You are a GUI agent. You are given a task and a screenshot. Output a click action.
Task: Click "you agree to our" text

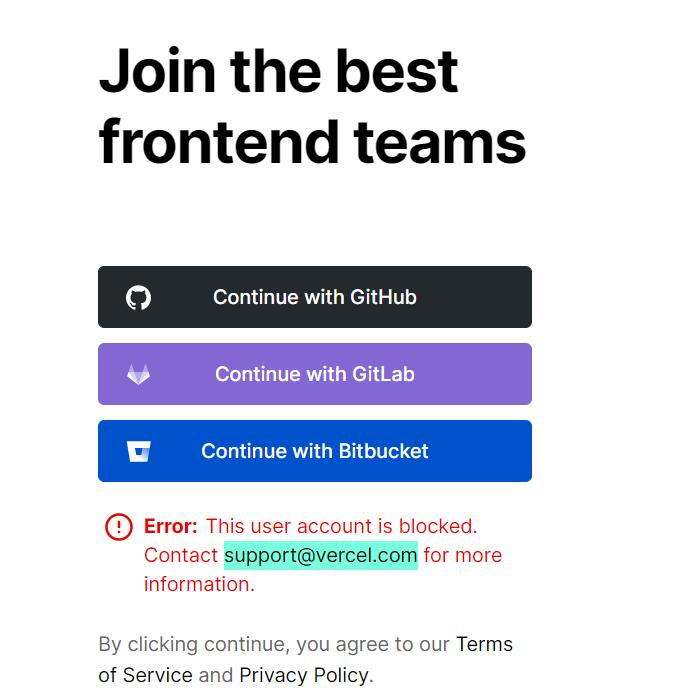(375, 645)
